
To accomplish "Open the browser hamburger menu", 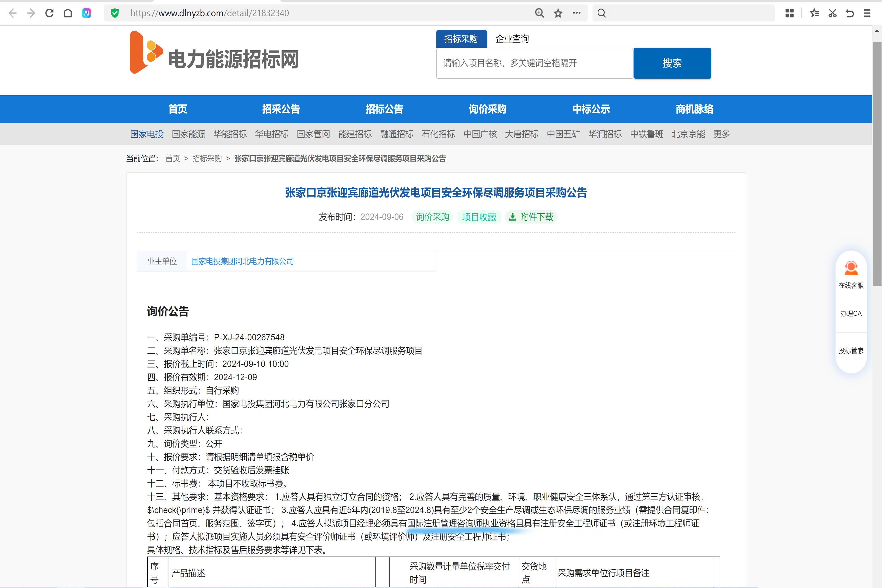I will pos(867,13).
